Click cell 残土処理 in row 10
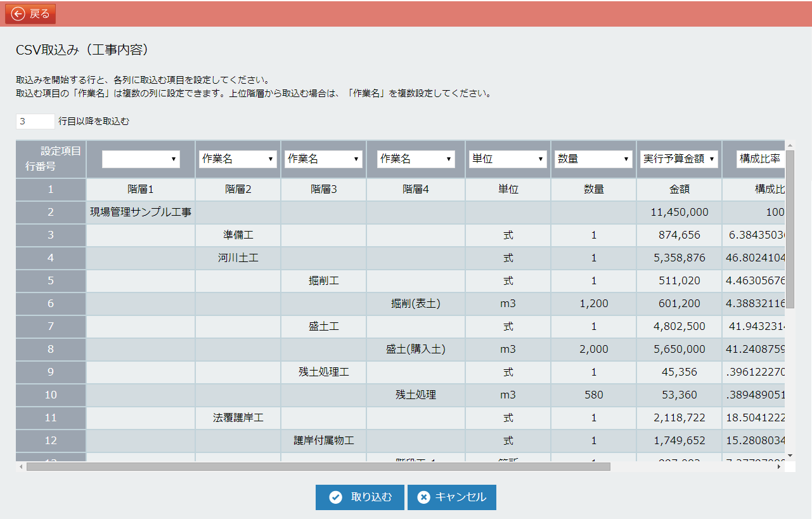This screenshot has height=519, width=812. click(x=416, y=395)
